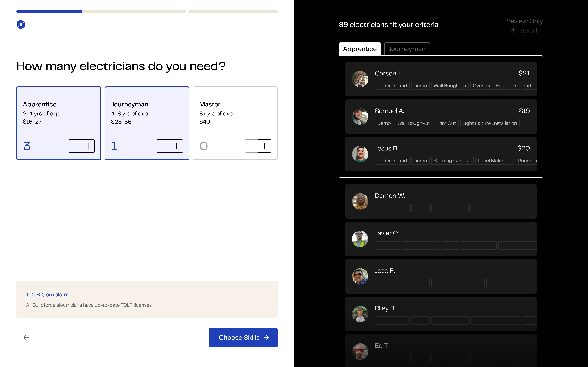The image size is (588, 367).
Task: Select the Damon W. electrician card
Action: [441, 201]
